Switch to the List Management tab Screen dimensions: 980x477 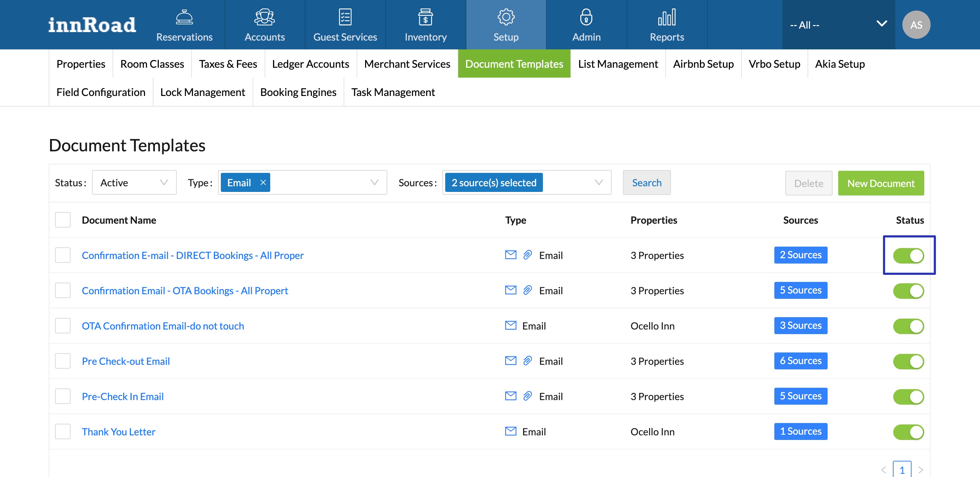[x=617, y=64]
